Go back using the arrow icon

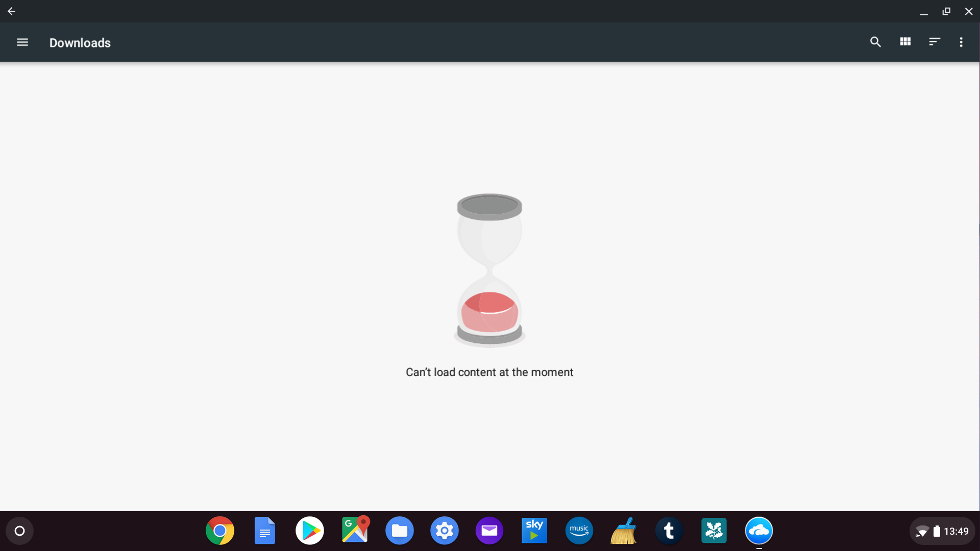tap(11, 11)
